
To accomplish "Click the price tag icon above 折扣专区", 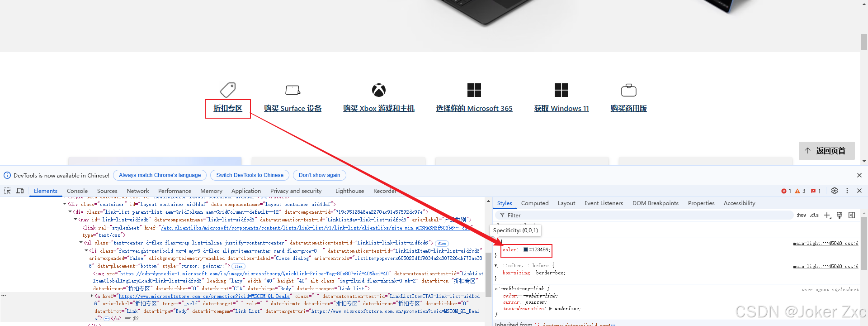I will coord(228,90).
